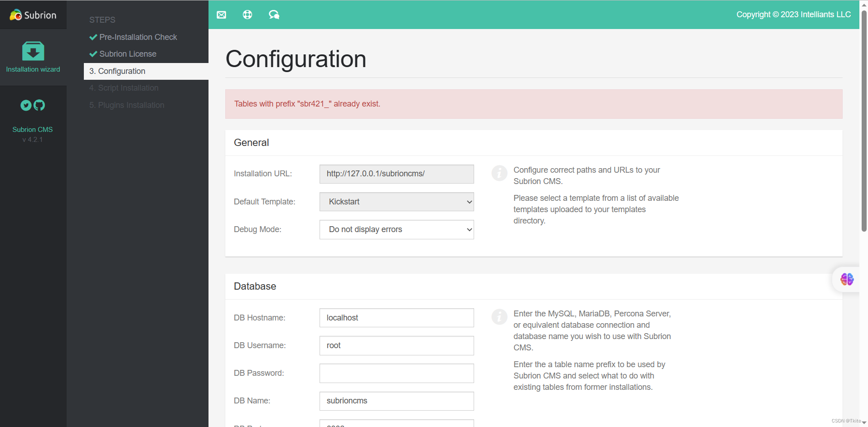The height and width of the screenshot is (427, 868).
Task: Click the STEPS sidebar heading
Action: click(x=102, y=20)
